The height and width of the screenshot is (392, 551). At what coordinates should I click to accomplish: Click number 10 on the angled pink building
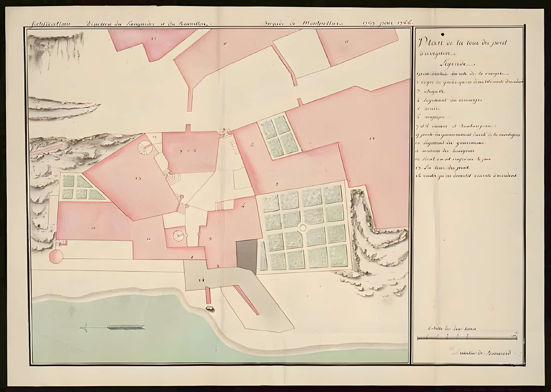click(x=138, y=179)
